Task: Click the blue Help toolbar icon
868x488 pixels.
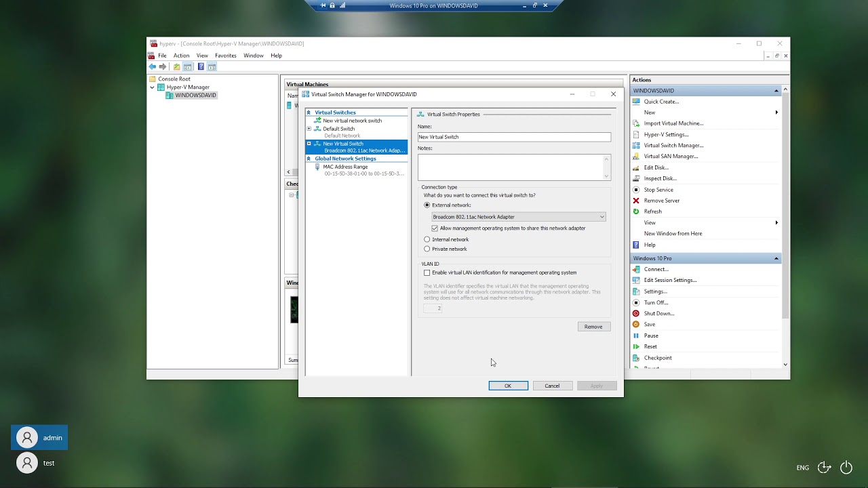Action: click(201, 66)
